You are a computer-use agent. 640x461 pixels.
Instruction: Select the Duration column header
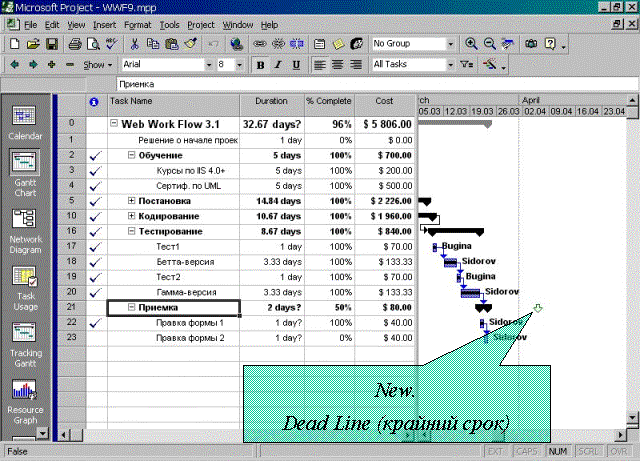(272, 105)
